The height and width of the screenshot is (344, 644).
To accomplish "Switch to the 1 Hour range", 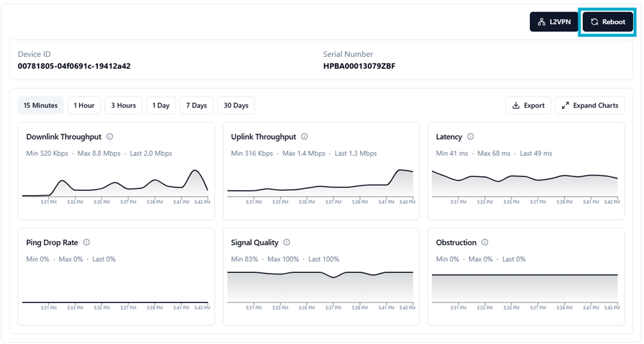I will tap(84, 106).
